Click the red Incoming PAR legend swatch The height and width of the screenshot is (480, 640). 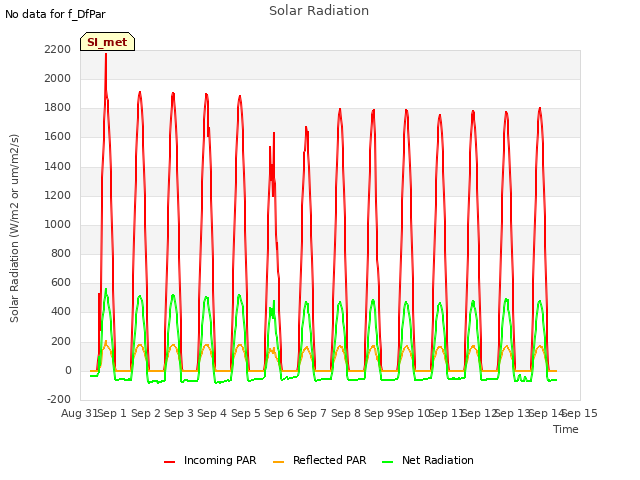169,462
